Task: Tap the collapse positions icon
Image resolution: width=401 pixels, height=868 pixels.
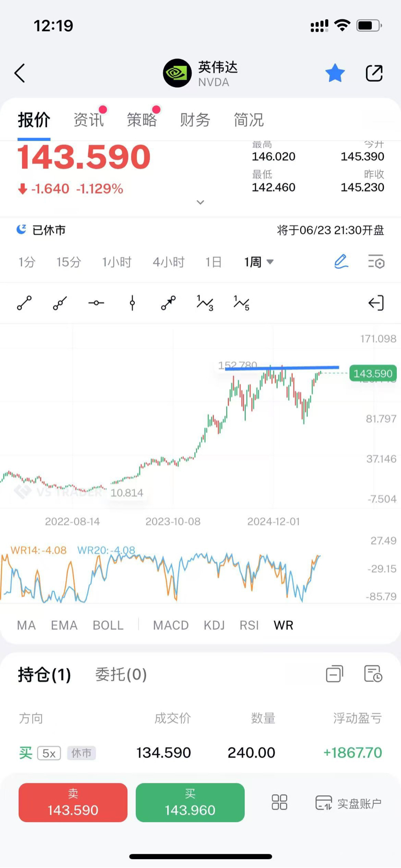Action: coord(335,674)
